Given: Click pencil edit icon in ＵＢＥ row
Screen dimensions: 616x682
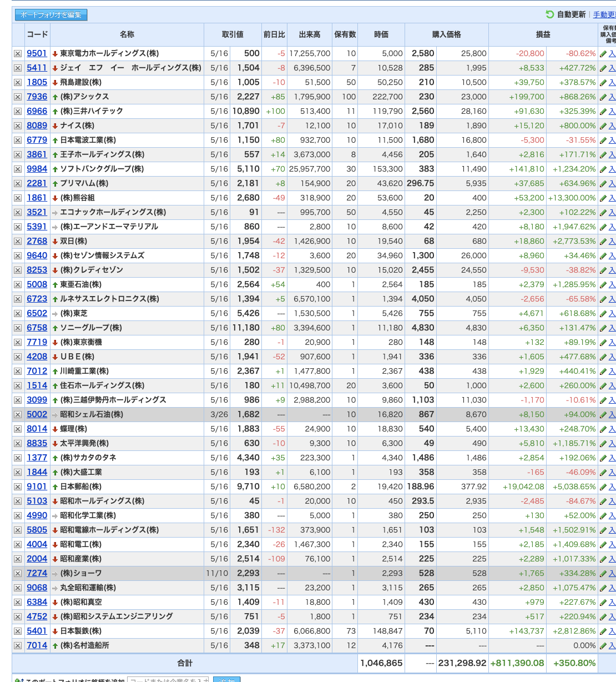Looking at the screenshot, I should click(603, 357).
